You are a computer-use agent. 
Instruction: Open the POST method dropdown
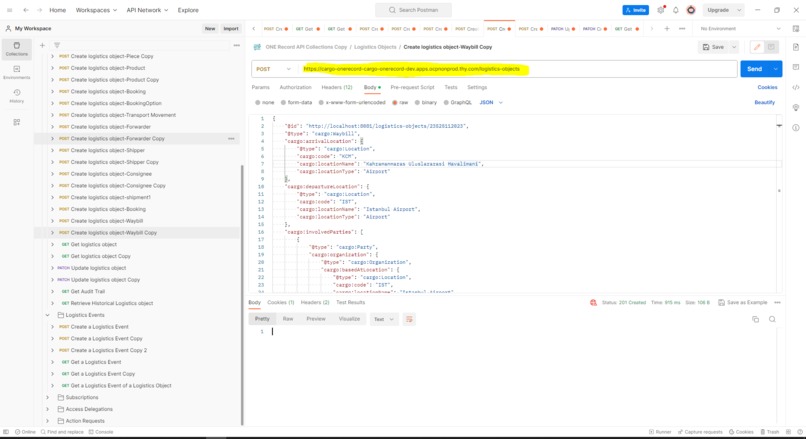(x=274, y=69)
